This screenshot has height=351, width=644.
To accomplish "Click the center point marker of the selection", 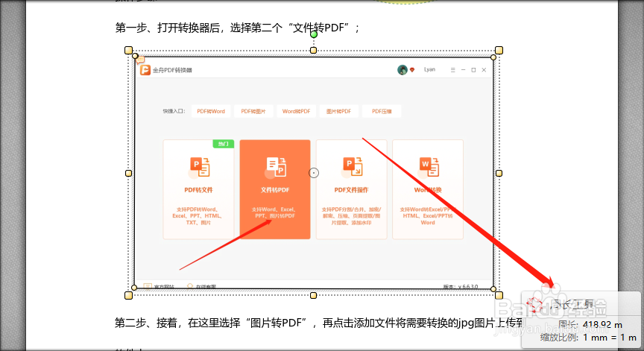I will [314, 173].
